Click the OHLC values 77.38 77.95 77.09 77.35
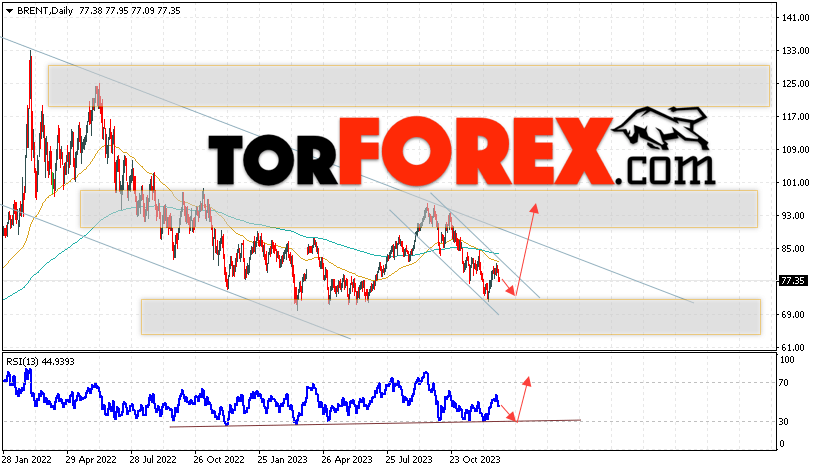The width and height of the screenshot is (816, 471). [130, 11]
